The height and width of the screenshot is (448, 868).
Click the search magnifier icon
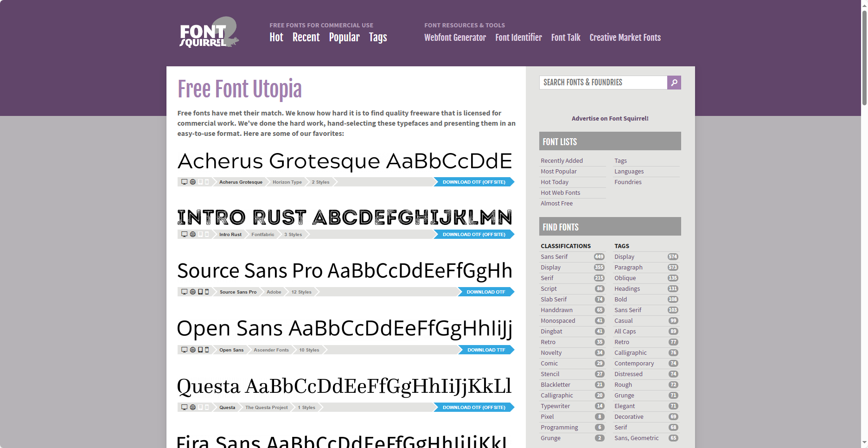coord(674,82)
